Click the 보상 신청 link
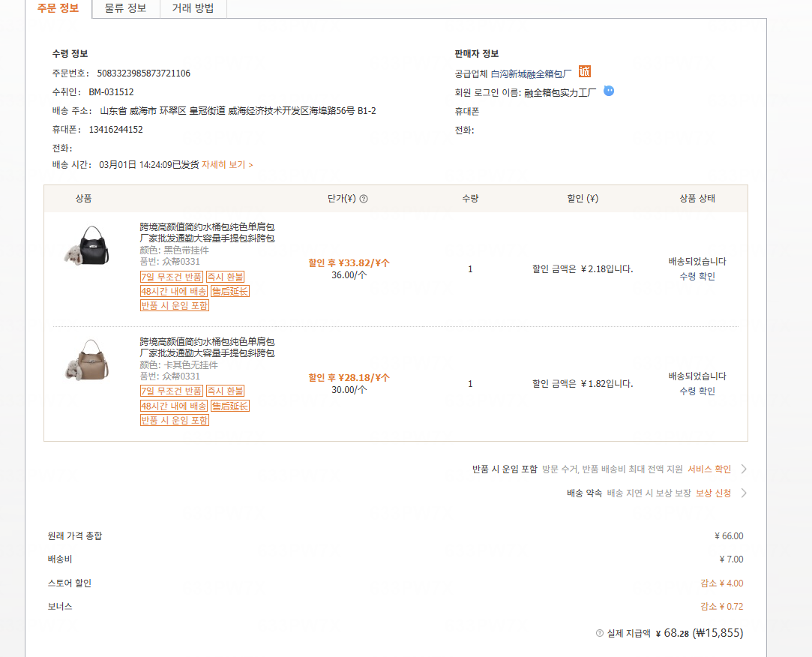Image resolution: width=812 pixels, height=657 pixels. coord(713,493)
